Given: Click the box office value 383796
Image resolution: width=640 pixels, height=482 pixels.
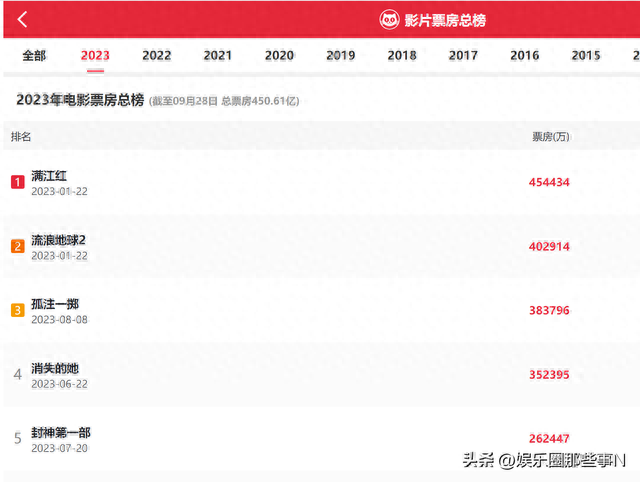Looking at the screenshot, I should [x=549, y=311].
